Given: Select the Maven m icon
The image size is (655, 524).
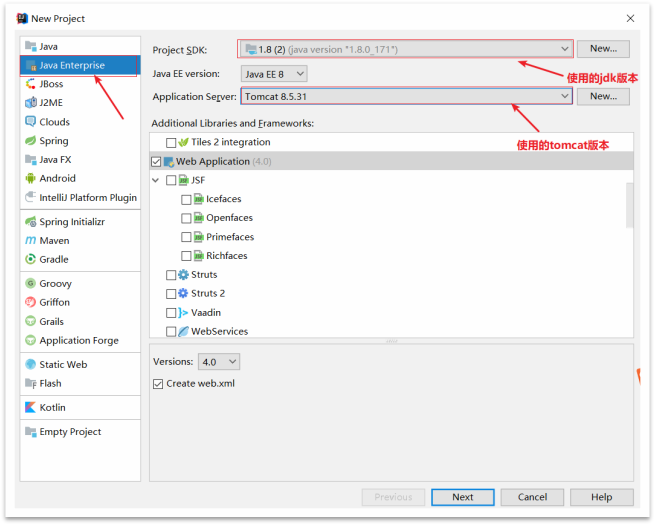Looking at the screenshot, I should point(30,240).
